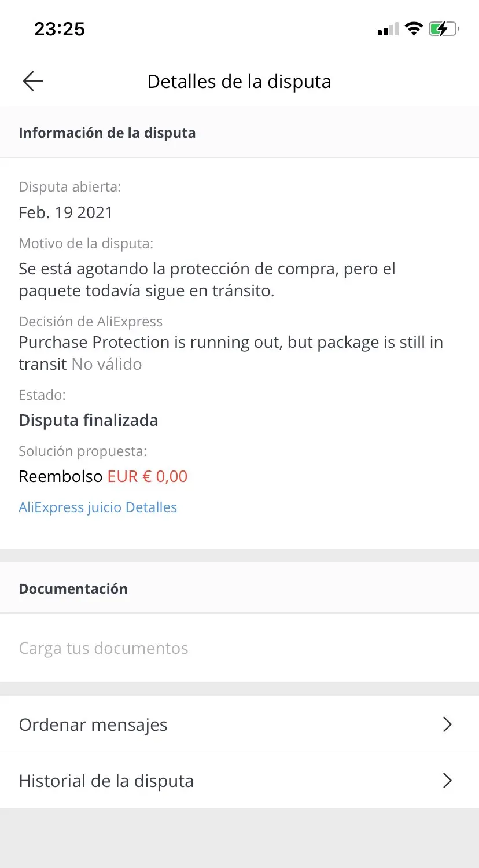Tap Carga tus documentos upload field
The width and height of the screenshot is (479, 868).
[x=104, y=648]
